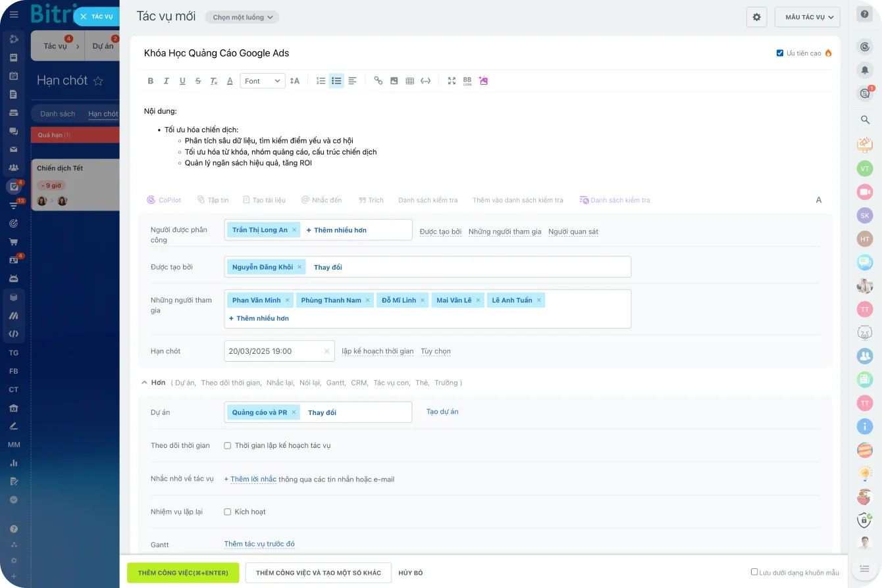The height and width of the screenshot is (588, 882).
Task: Click Thêm công việc button
Action: coord(183,573)
